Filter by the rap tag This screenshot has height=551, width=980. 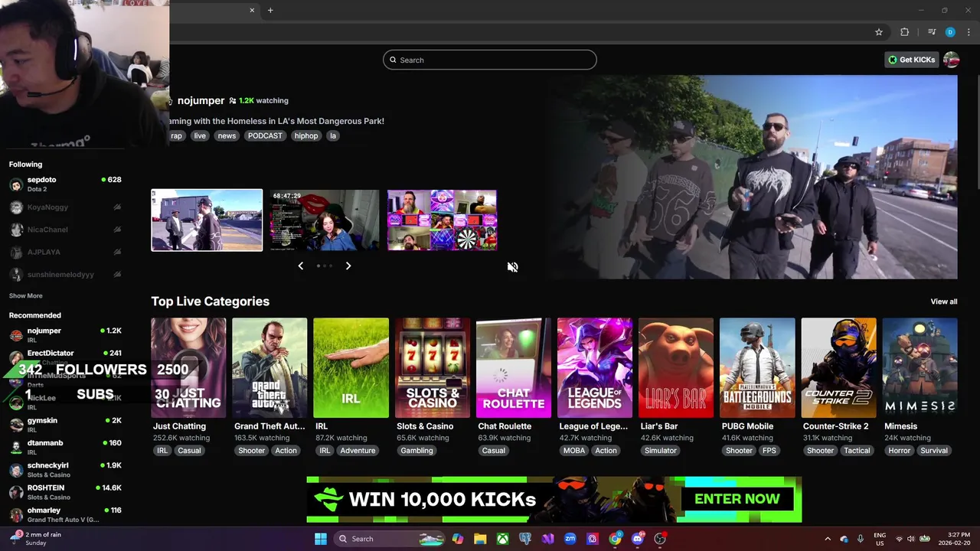177,135
